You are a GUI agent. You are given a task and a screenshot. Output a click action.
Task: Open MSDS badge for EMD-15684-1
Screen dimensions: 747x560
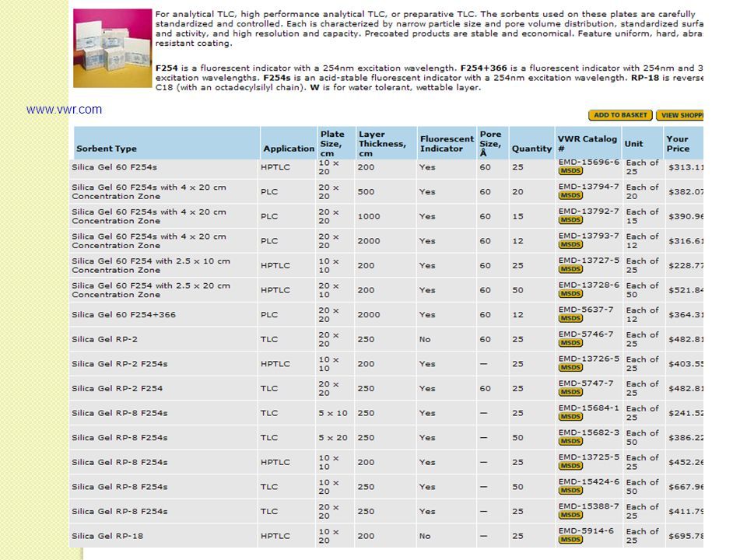(570, 417)
